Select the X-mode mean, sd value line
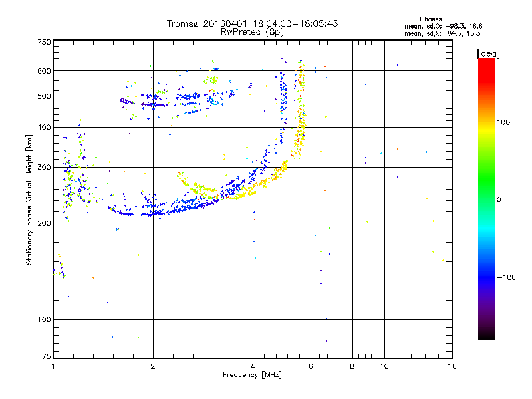Image resolution: width=532 pixels, height=399 pixels. coord(442,33)
